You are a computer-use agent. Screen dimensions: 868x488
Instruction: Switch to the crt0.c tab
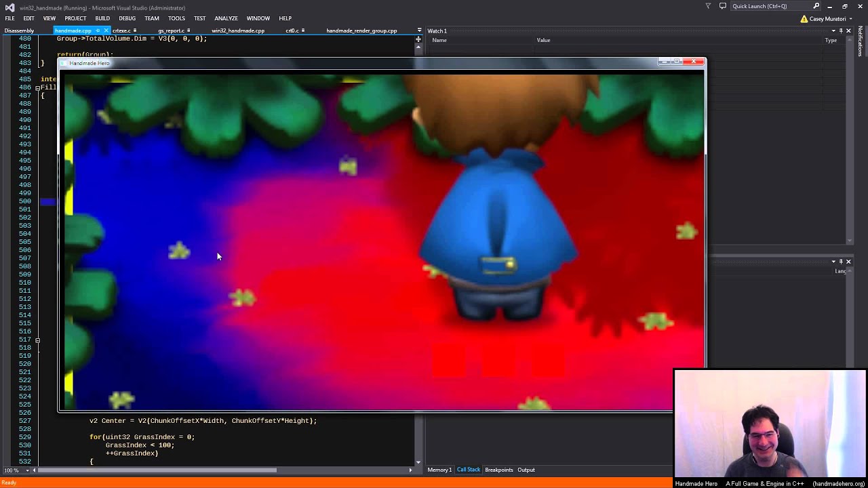point(292,30)
